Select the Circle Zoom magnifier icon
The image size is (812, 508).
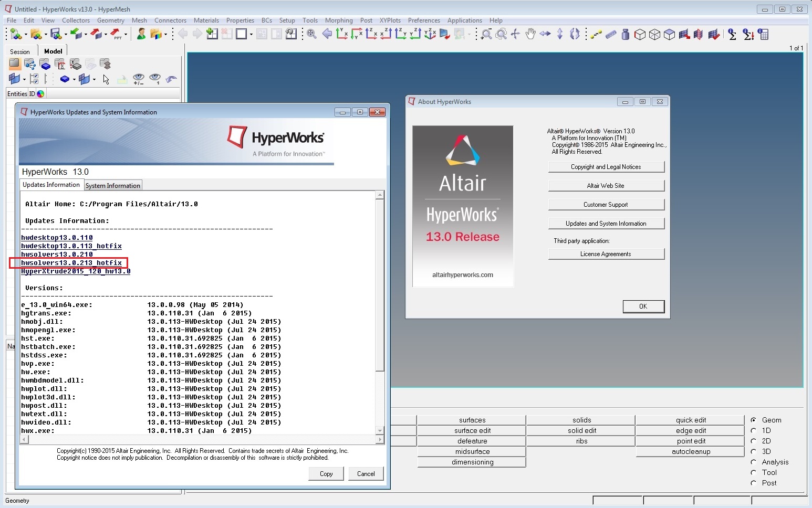[502, 34]
